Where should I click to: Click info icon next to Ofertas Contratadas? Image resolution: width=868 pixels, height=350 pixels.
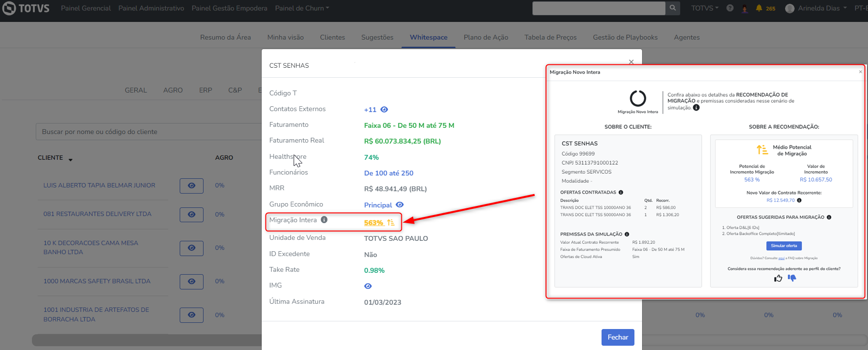[x=621, y=192]
